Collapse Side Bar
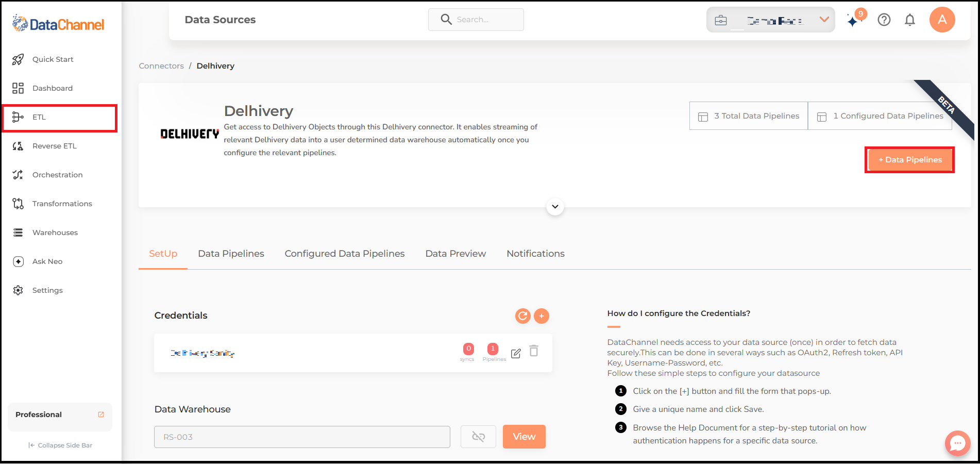 (x=60, y=445)
